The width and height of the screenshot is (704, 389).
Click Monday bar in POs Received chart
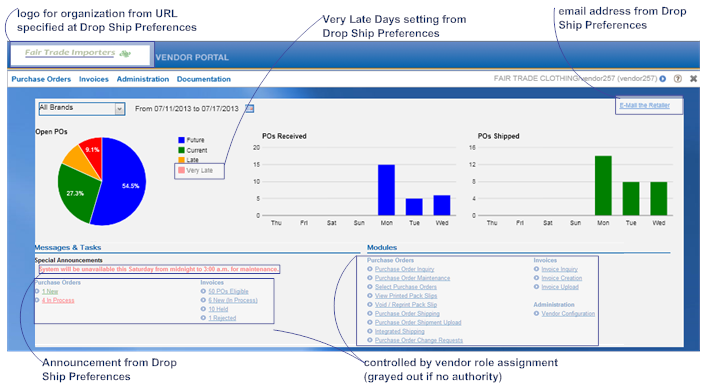[x=386, y=190]
